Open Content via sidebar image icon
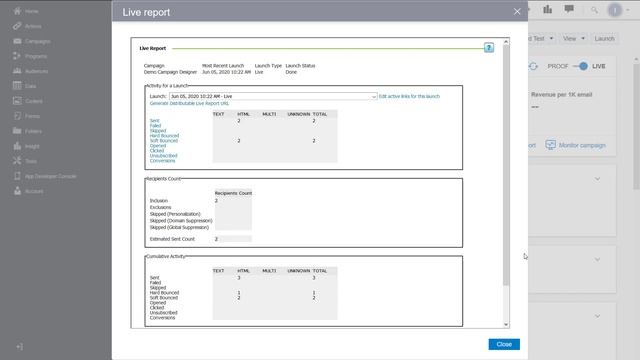 pos(17,101)
